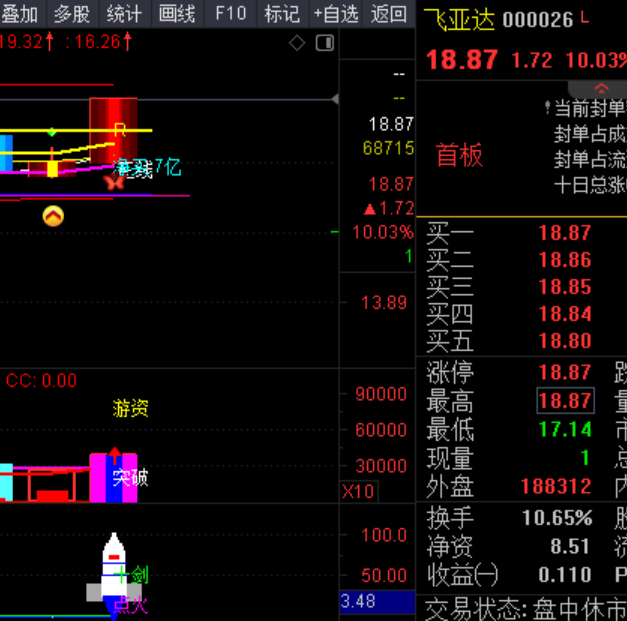Click the gray triangle price axis pointer
Screen dimensions: 627x621
pos(335,99)
